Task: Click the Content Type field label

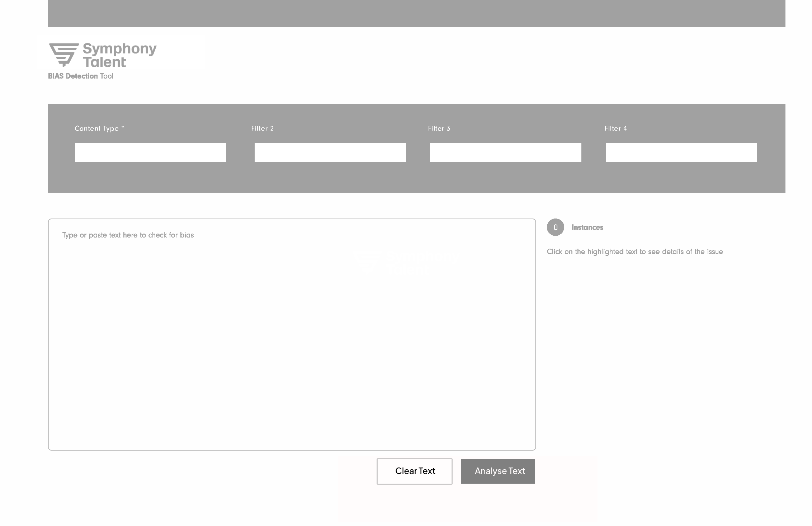Action: (96, 128)
